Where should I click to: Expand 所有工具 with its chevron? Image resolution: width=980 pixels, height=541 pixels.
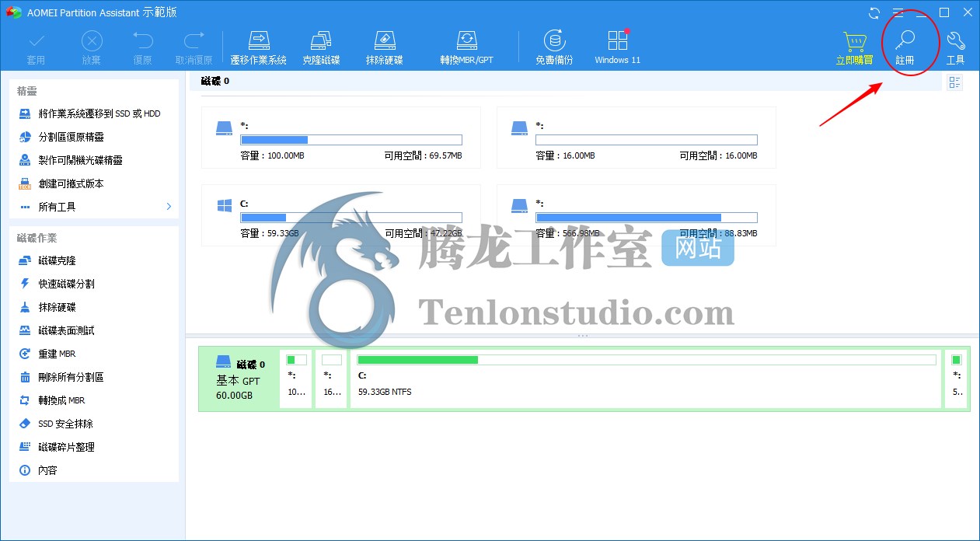pyautogui.click(x=169, y=207)
